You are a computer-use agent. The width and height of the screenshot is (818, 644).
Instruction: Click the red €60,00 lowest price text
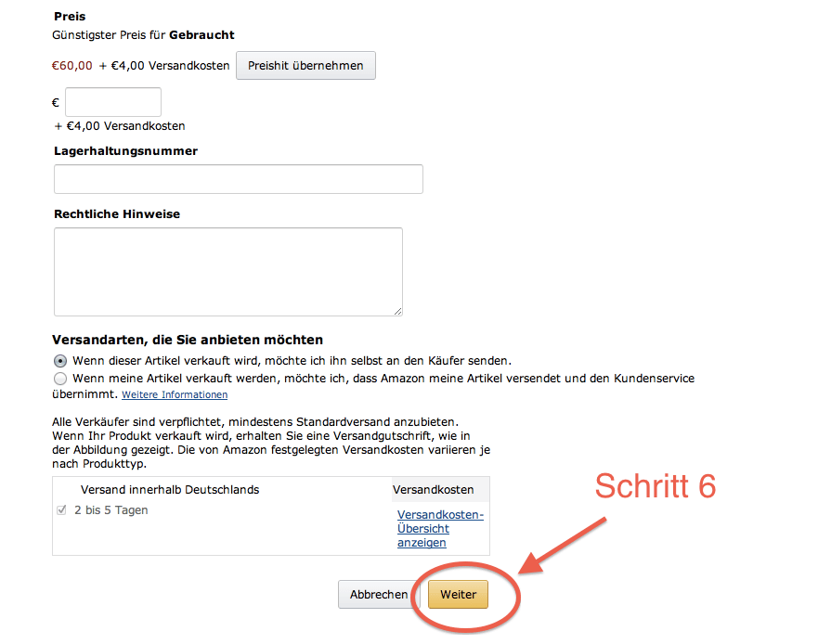pyautogui.click(x=72, y=66)
